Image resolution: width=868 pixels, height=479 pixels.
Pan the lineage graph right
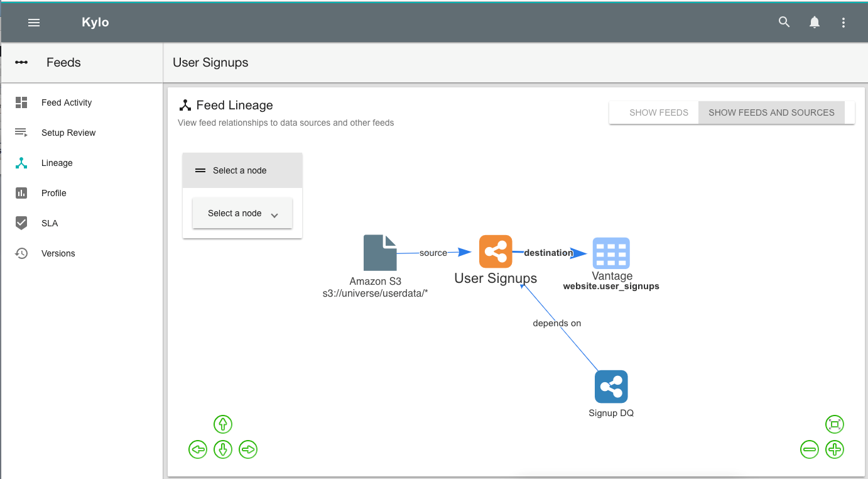(x=248, y=449)
